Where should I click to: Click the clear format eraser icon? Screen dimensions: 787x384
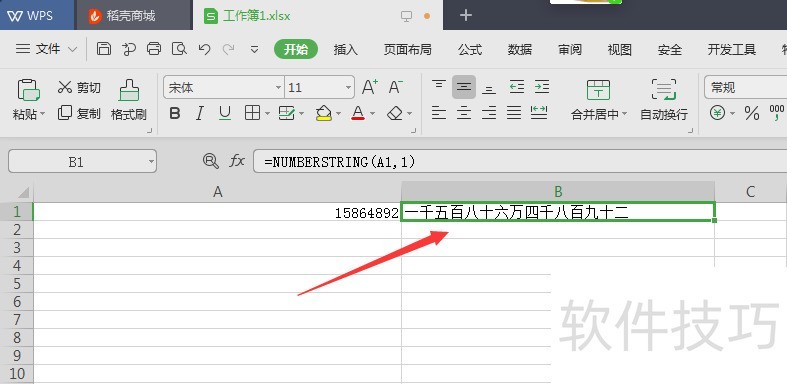(395, 113)
